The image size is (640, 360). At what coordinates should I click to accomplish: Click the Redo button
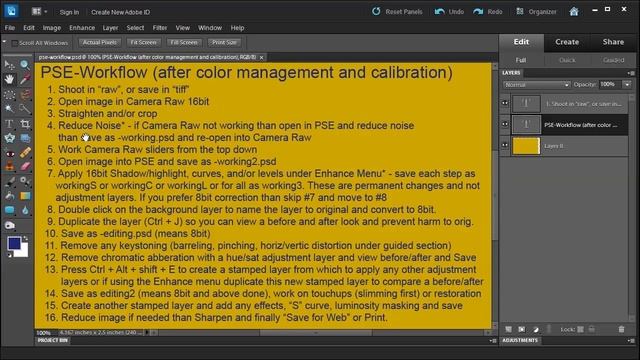click(x=488, y=11)
